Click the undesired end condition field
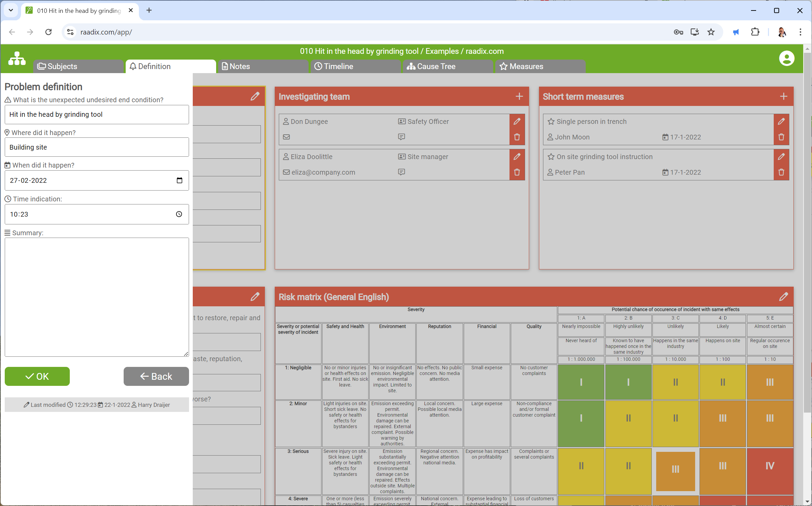The height and width of the screenshot is (506, 812). pyautogui.click(x=97, y=114)
